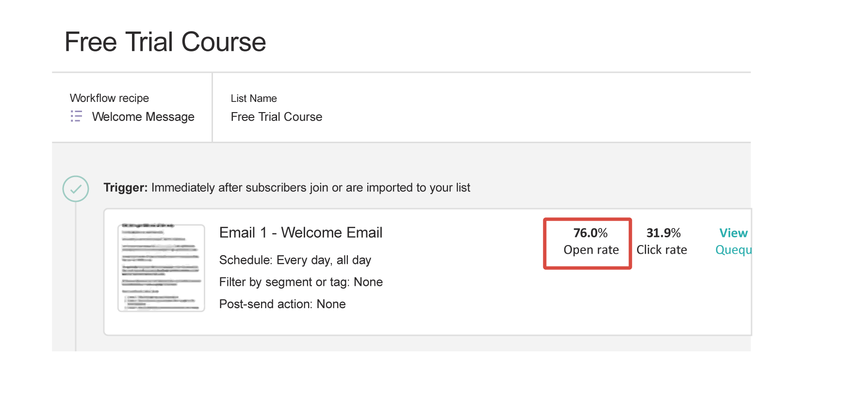Viewport: 868px width, 395px height.
Task: Select the Workflow recipe panel
Action: point(131,107)
